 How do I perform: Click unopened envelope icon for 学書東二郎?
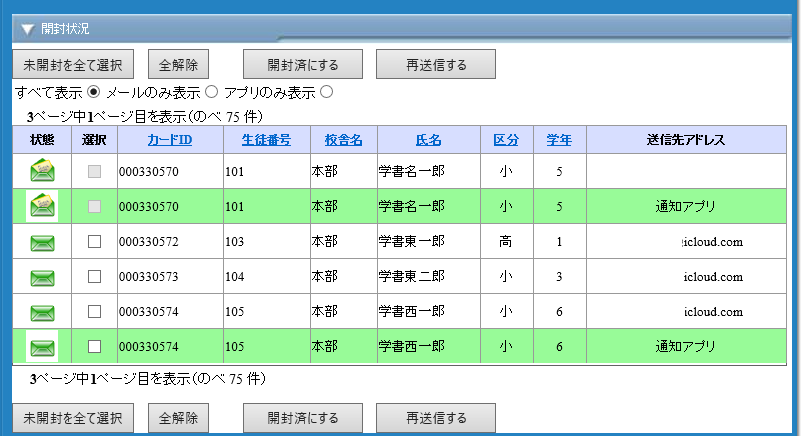42,277
